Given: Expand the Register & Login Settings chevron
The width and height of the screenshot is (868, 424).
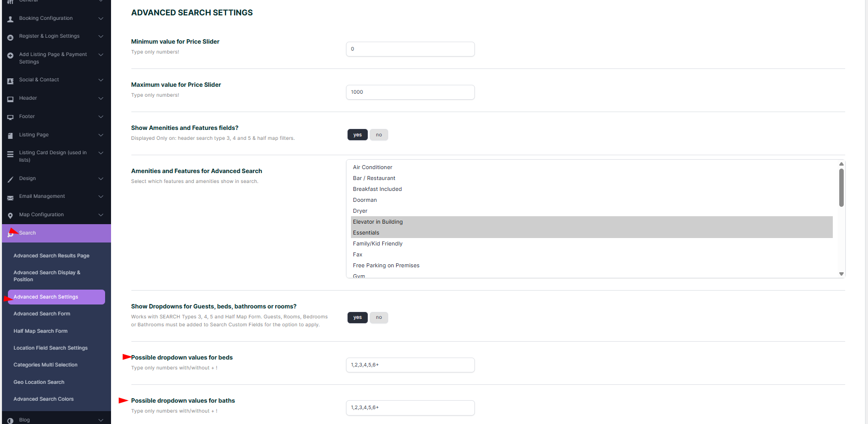Looking at the screenshot, I should pos(101,36).
